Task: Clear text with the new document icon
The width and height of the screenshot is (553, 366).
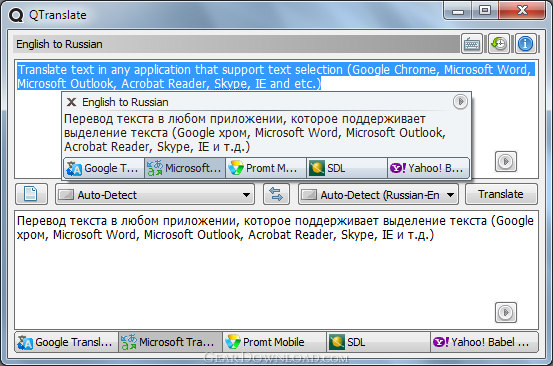Action: [x=31, y=194]
